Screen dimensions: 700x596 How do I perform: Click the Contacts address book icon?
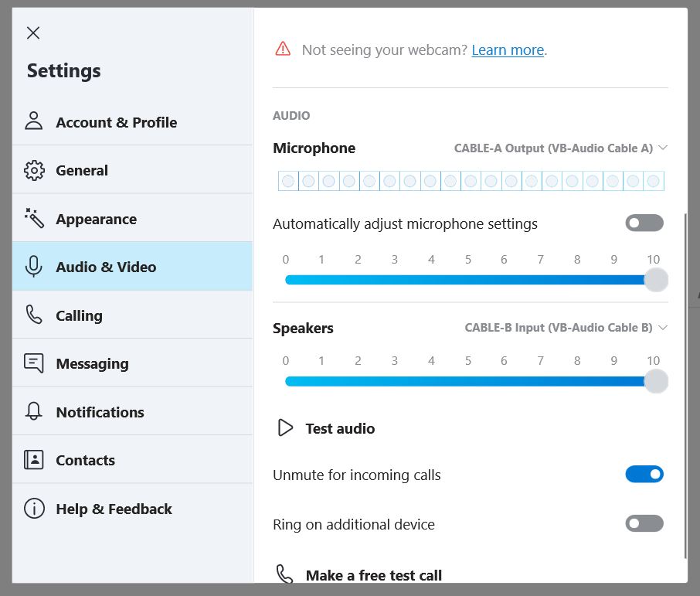click(x=32, y=459)
